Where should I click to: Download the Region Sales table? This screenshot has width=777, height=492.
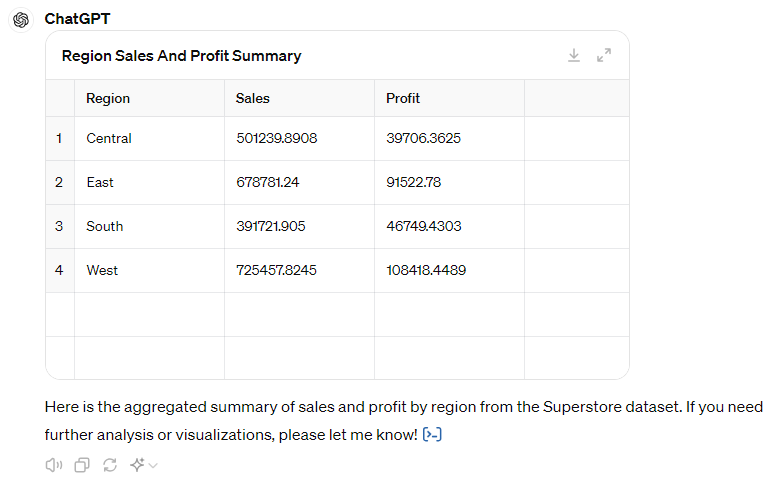[x=574, y=56]
